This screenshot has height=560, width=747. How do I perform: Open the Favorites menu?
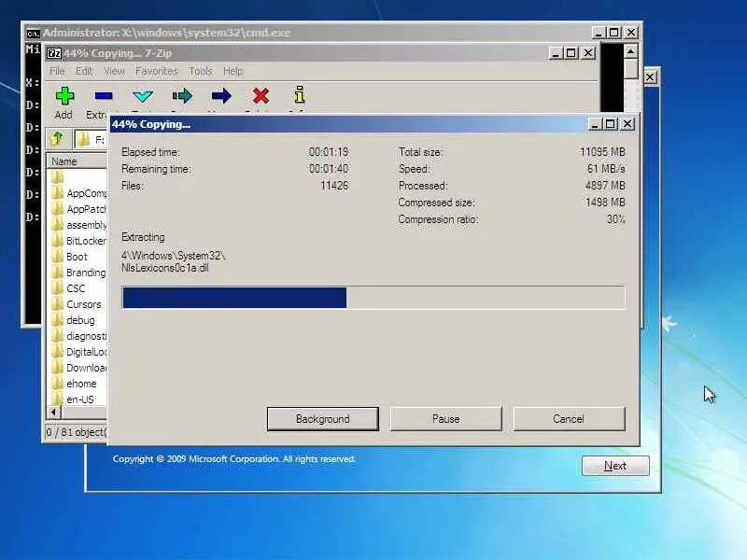(157, 71)
